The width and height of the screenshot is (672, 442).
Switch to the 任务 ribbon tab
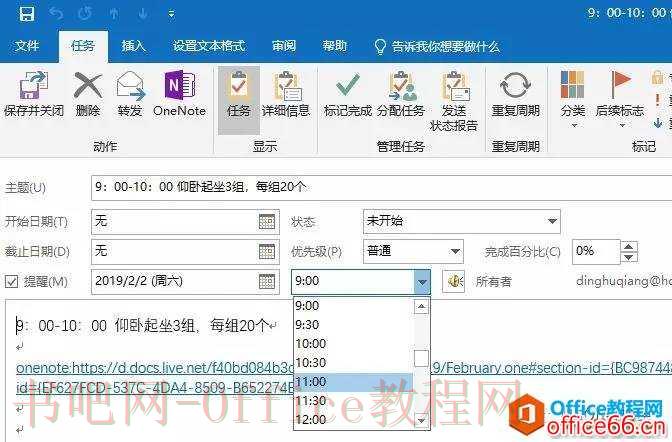[83, 46]
